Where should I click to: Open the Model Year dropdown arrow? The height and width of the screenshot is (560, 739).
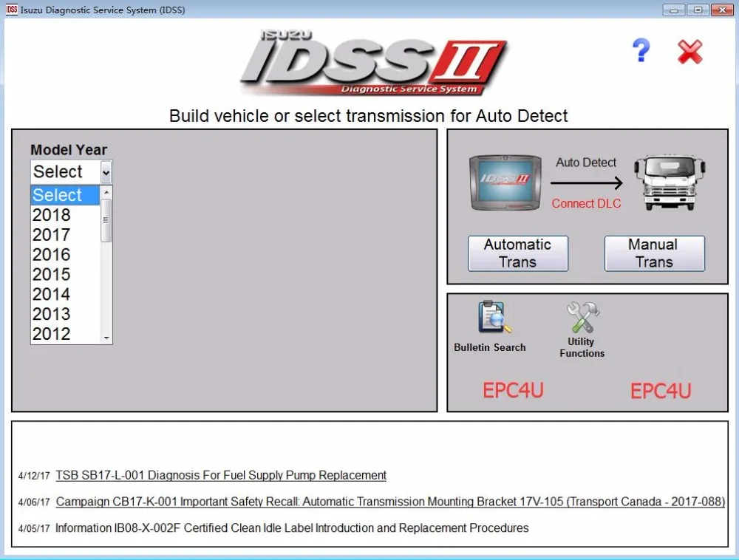106,172
